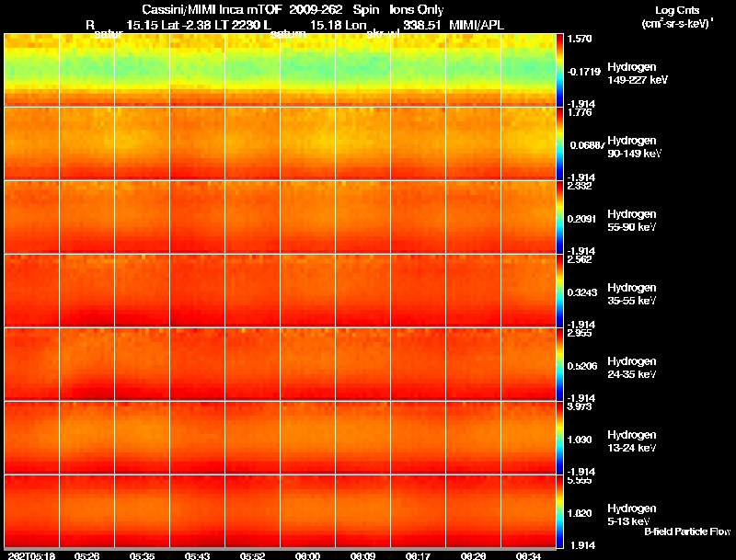Click the 'MIMI/APL' text in the header
This screenshot has width=736, height=560.
(477, 26)
